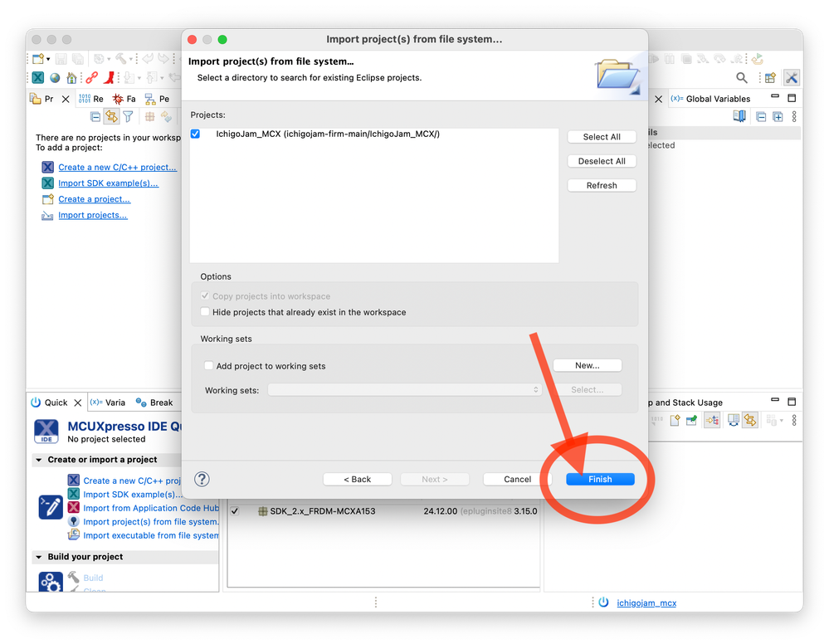Switch to the Fa faults tab
The height and width of the screenshot is (644, 829).
point(124,99)
